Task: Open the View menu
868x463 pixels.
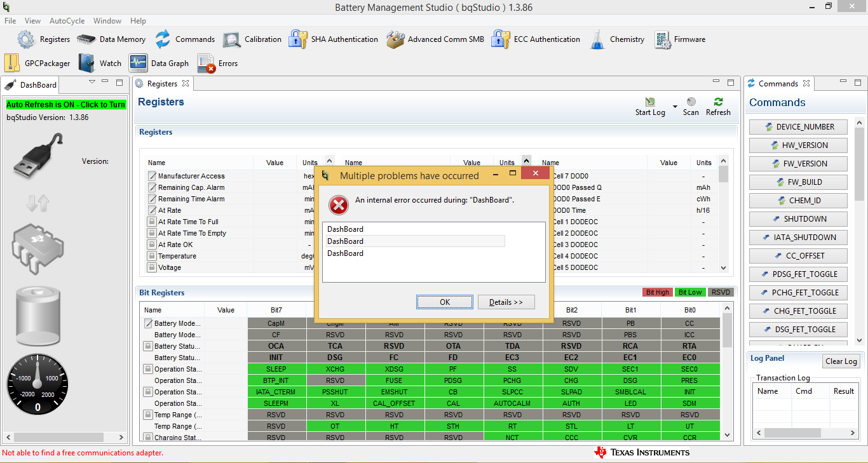Action: (32, 21)
